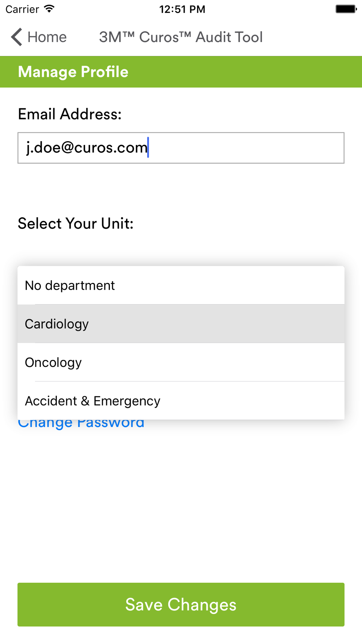
Task: Tap the 3M Curos Audit Tool title
Action: [181, 37]
